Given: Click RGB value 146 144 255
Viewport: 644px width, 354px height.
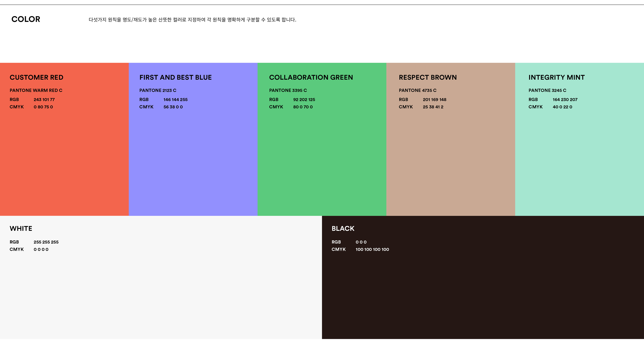Looking at the screenshot, I should pos(175,99).
